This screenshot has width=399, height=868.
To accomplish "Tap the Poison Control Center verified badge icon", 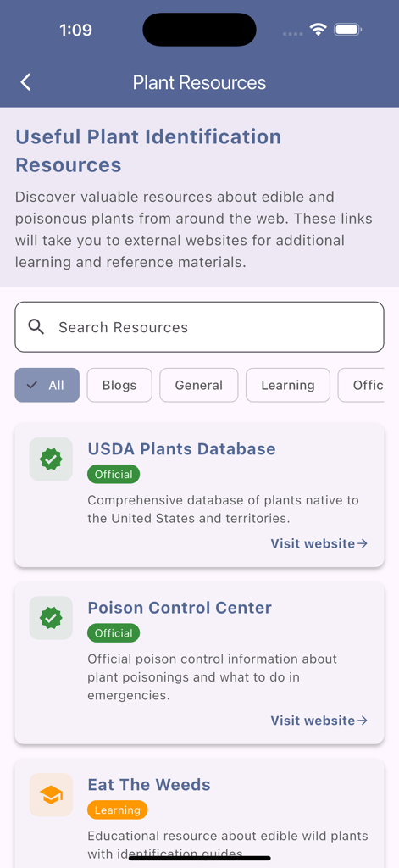I will (51, 618).
